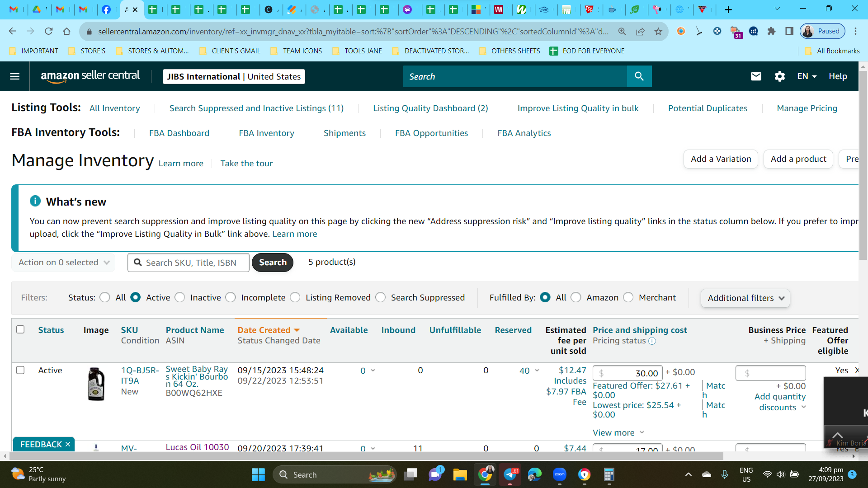Go to FBA Dashboard
Viewport: 868px width, 488px height.
pos(179,133)
